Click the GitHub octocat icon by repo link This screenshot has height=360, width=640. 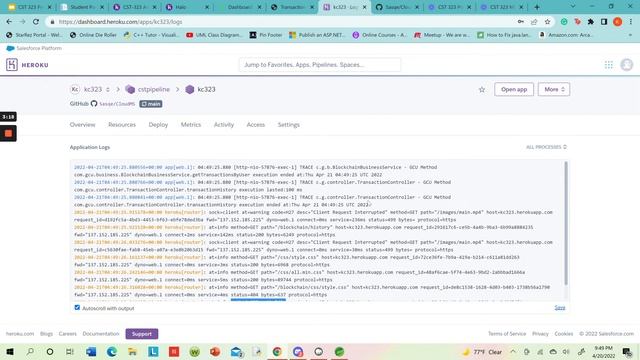(x=94, y=104)
